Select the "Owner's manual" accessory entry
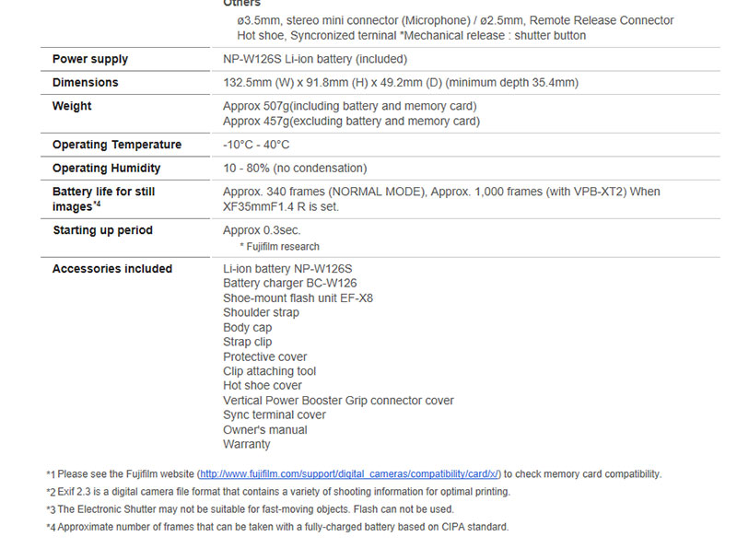Image resolution: width=737 pixels, height=560 pixels. [265, 430]
